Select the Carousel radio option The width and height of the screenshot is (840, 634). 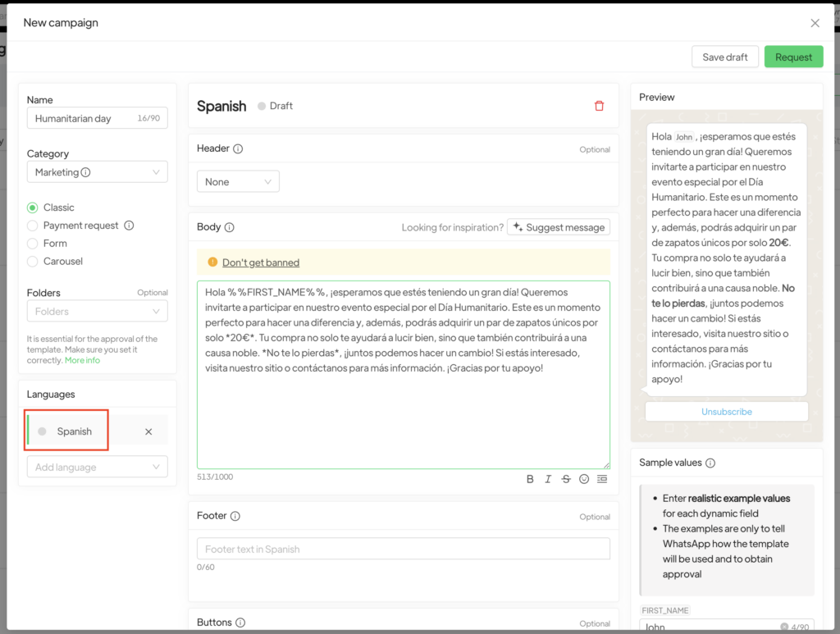click(33, 262)
